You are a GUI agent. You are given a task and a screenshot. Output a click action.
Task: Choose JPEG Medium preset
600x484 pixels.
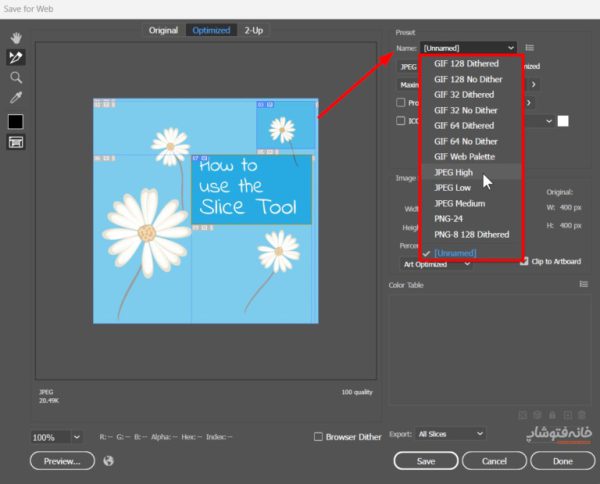tap(459, 203)
